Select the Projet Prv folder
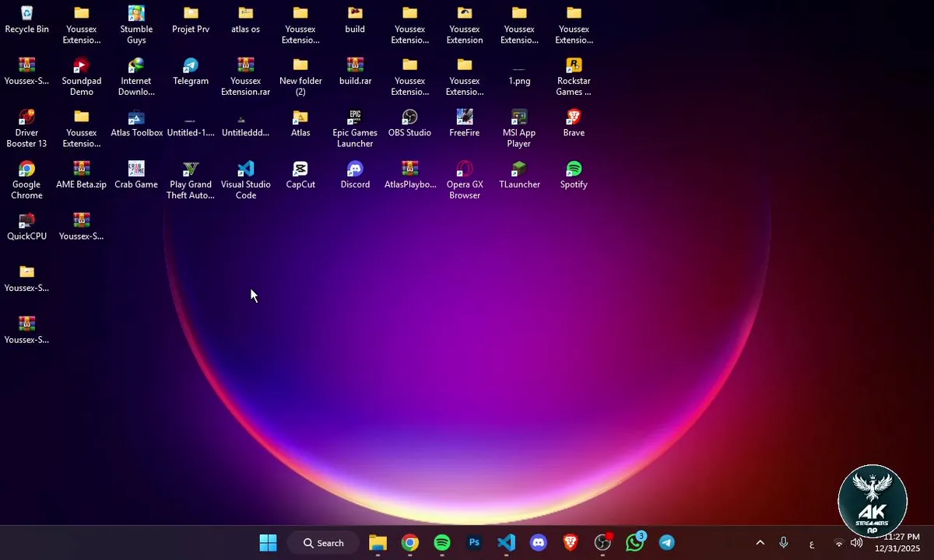 [x=191, y=20]
